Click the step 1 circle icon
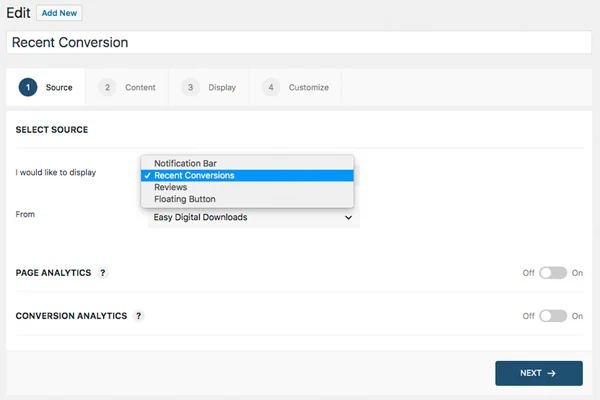The width and height of the screenshot is (600, 400). (x=28, y=87)
